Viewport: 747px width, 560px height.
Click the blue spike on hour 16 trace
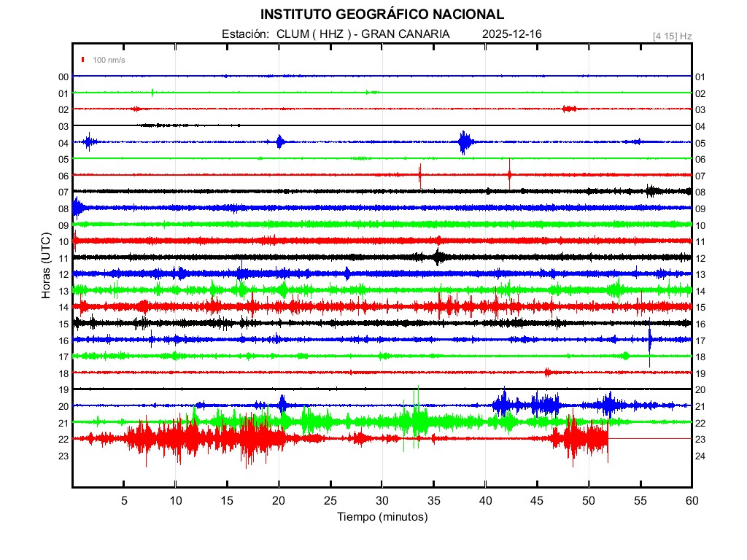coord(649,341)
